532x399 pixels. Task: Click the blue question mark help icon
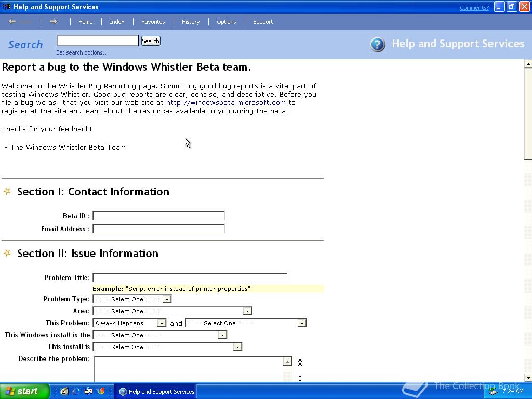(x=378, y=45)
